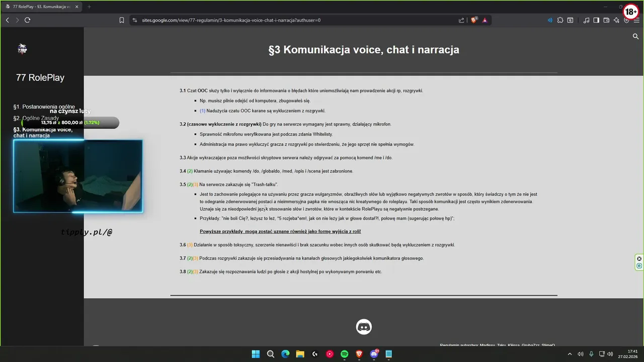Click the microphone tray icon

point(591,354)
